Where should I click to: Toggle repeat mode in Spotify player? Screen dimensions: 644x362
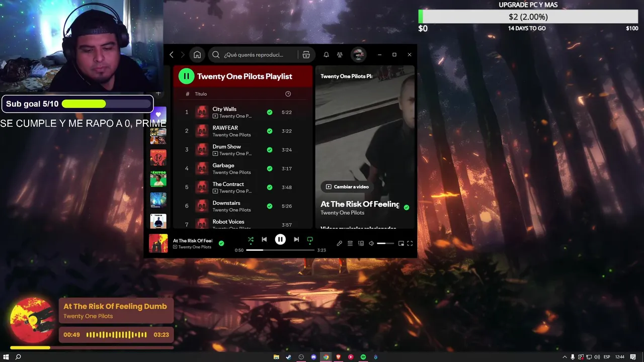tap(310, 239)
